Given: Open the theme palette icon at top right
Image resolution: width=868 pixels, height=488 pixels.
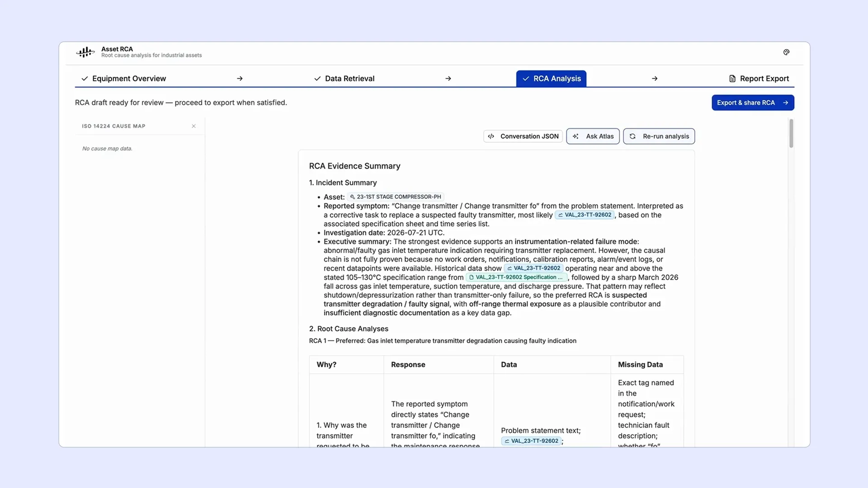Looking at the screenshot, I should coord(786,52).
